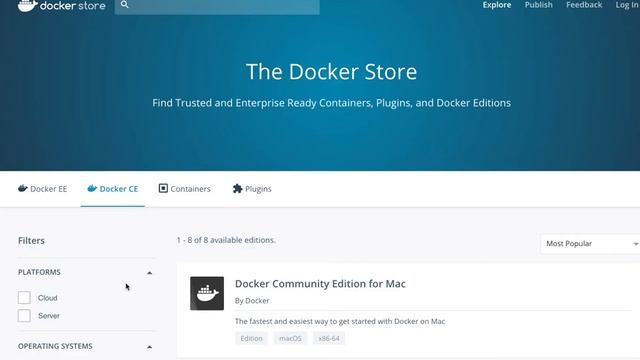Check the Server platform filter
Image resolution: width=640 pixels, height=360 pixels.
tap(24, 316)
